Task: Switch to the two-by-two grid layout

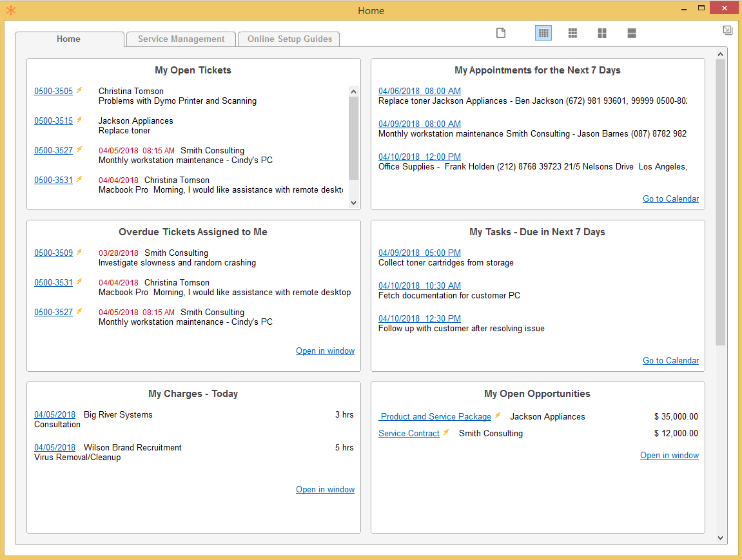Action: pyautogui.click(x=602, y=33)
